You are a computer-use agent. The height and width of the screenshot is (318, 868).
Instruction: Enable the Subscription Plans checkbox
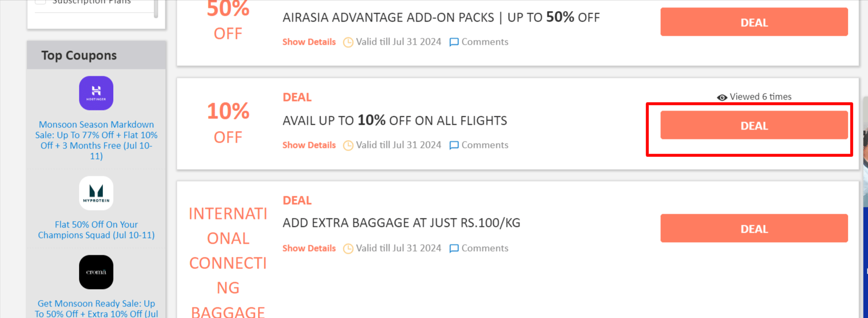tap(41, 2)
